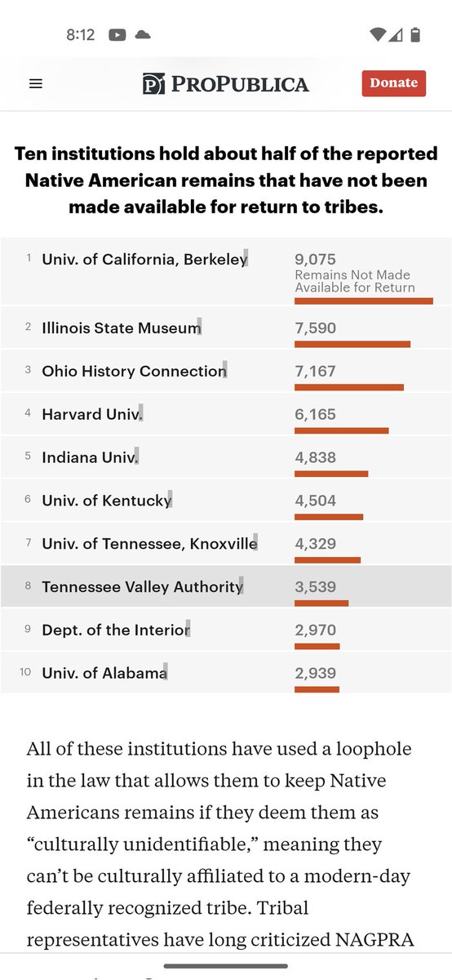Select the Univ. of California, Berkeley row
Viewport: 452px width, 980px height.
pyautogui.click(x=226, y=272)
